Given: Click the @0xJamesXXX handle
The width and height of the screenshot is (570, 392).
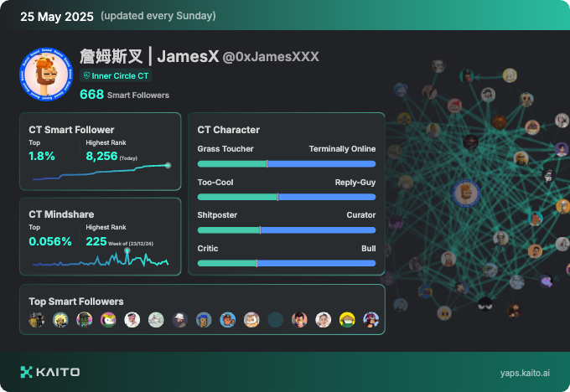Looking at the screenshot, I should 271,57.
